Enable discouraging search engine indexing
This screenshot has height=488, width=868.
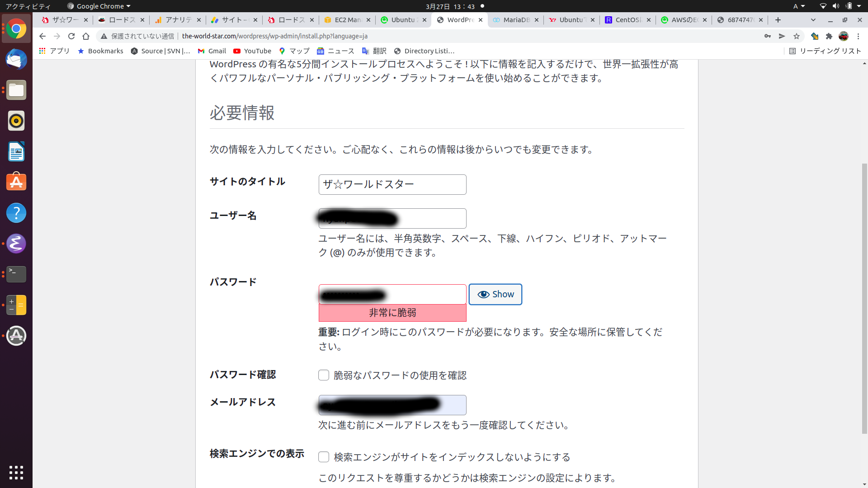[324, 457]
